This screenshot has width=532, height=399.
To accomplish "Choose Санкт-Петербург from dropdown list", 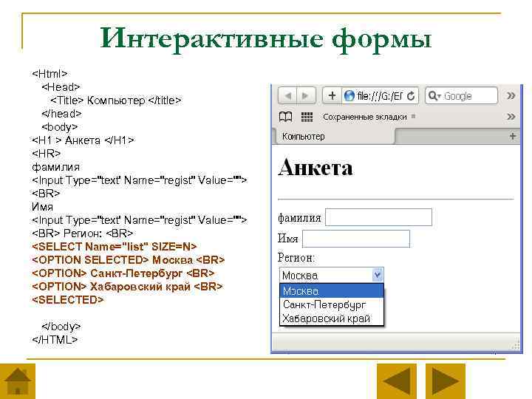I will [x=332, y=304].
